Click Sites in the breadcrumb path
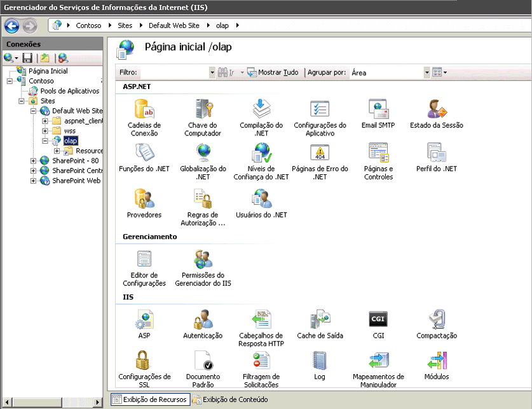The width and height of the screenshot is (532, 409). [x=125, y=25]
